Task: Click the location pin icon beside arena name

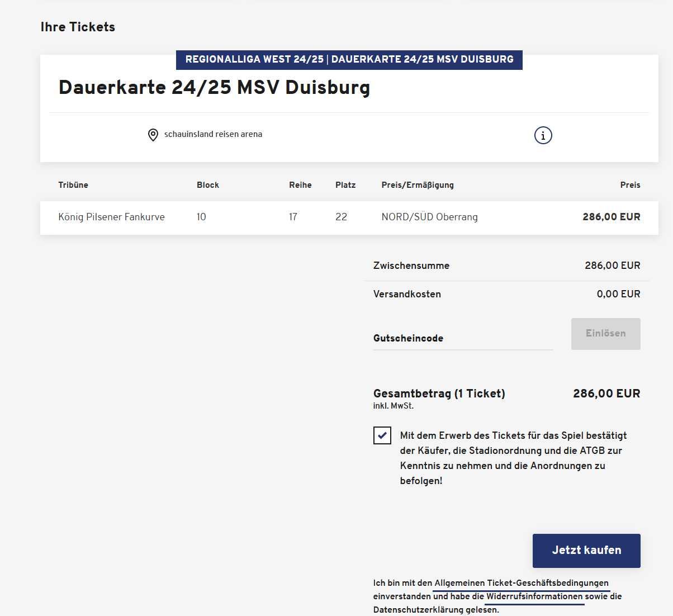Action: [x=153, y=135]
